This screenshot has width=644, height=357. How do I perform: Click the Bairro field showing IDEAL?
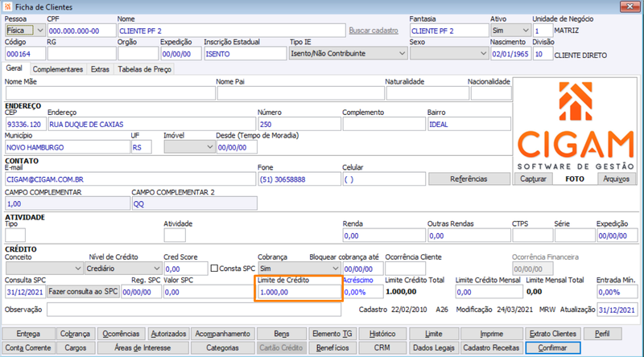pyautogui.click(x=469, y=124)
